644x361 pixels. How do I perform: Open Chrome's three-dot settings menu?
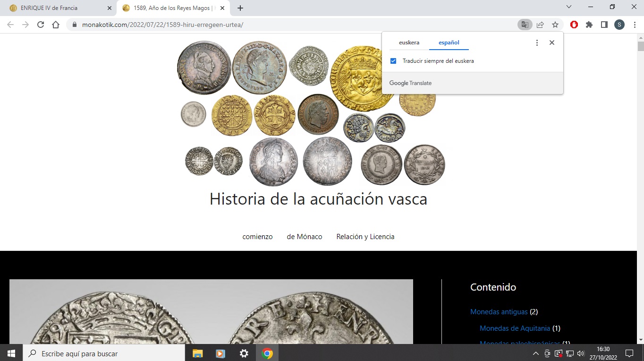pyautogui.click(x=634, y=24)
